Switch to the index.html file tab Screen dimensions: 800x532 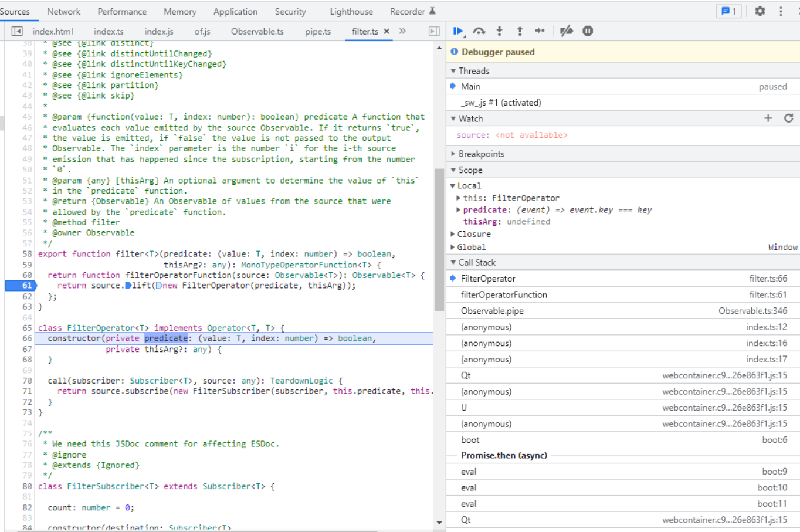tap(53, 32)
